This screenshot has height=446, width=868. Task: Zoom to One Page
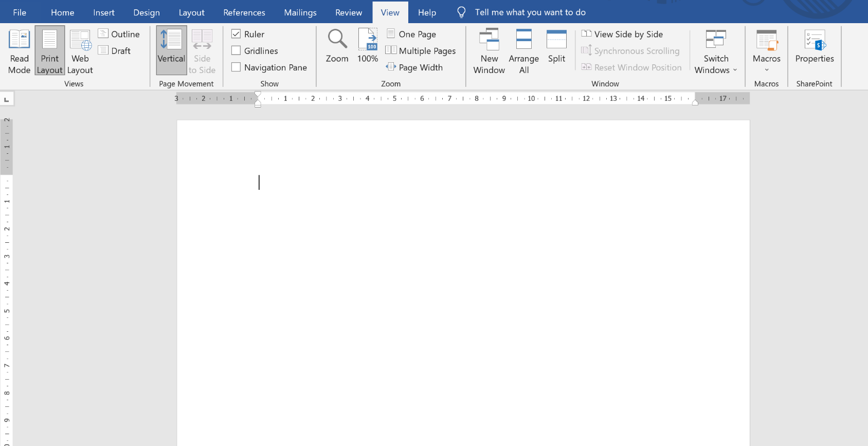411,34
